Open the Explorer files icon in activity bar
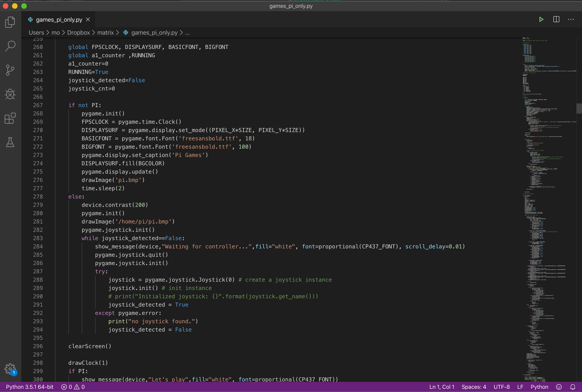582x392 pixels. (10, 22)
